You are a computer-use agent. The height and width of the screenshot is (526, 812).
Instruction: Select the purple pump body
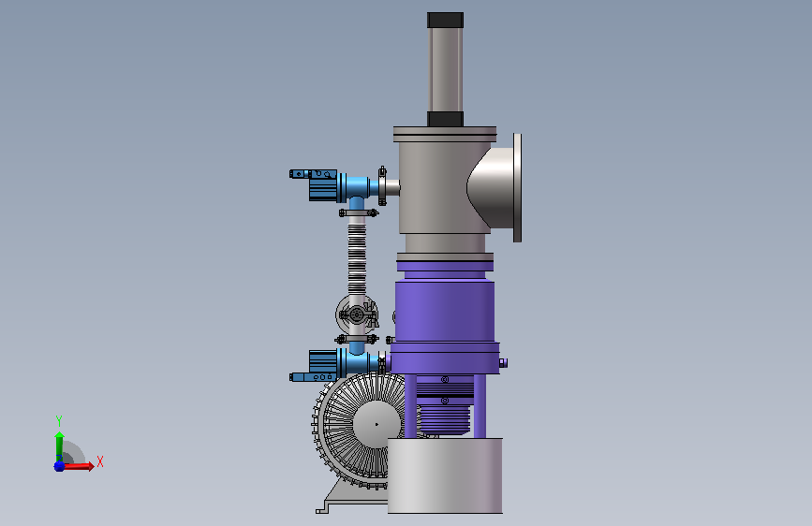click(x=444, y=311)
